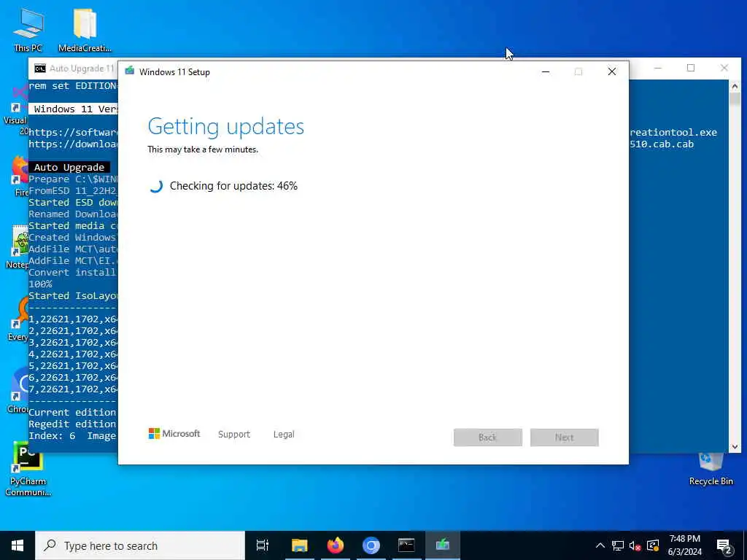Open PyCharm Community desktop shortcut

coord(28,469)
